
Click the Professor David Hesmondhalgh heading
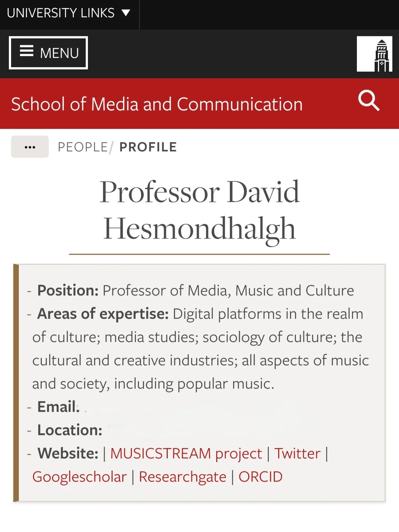(199, 210)
